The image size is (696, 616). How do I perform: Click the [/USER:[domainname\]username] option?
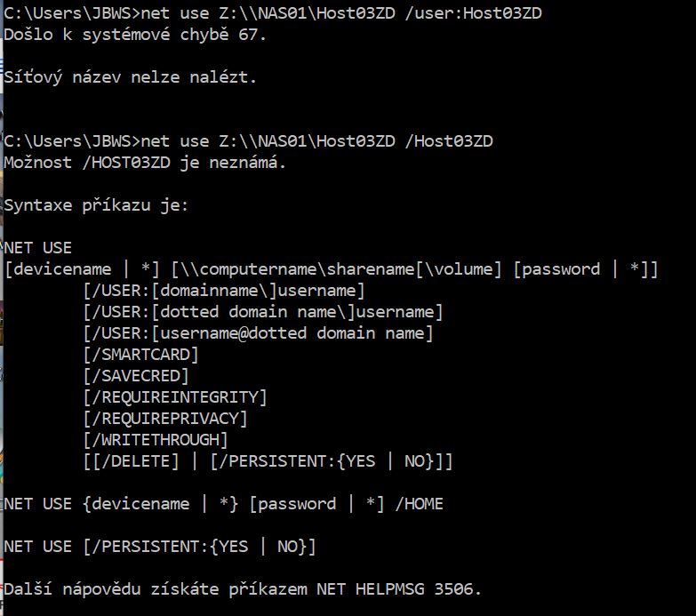coord(223,291)
